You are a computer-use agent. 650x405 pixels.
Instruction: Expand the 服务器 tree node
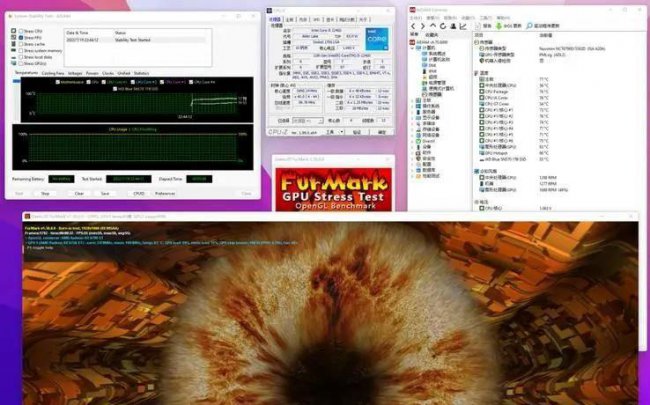[x=413, y=112]
